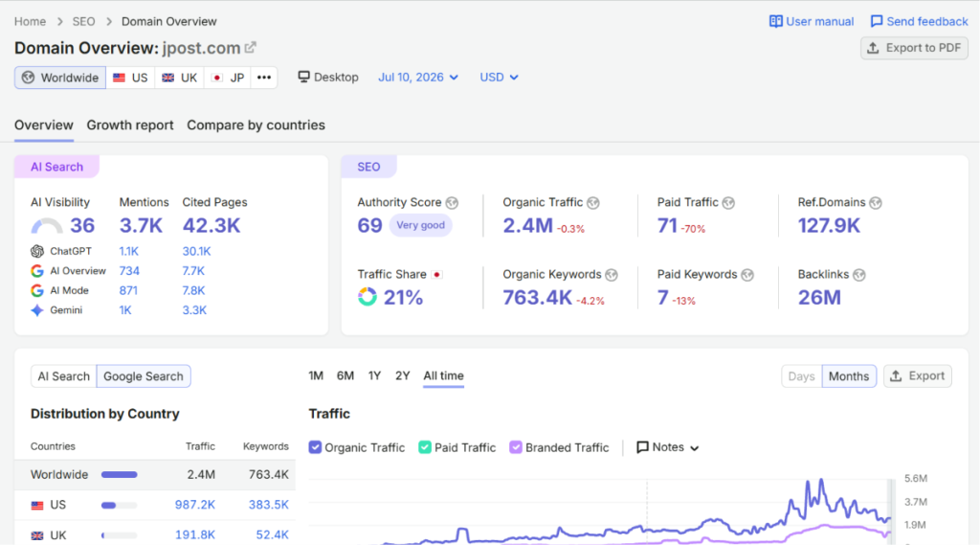Click the Japan flag beside Traffic Share
This screenshot has height=545, width=980.
click(436, 275)
